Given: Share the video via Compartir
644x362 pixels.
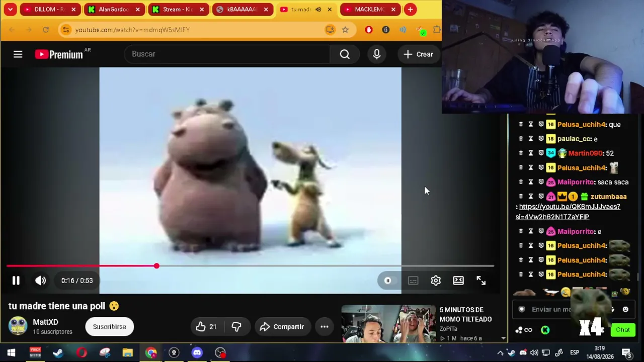Looking at the screenshot, I should tap(282, 327).
